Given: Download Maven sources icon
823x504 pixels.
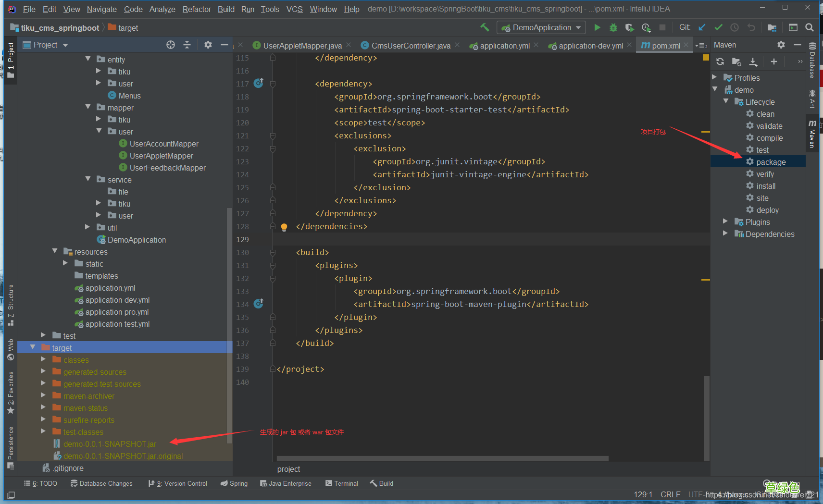Looking at the screenshot, I should pos(753,61).
